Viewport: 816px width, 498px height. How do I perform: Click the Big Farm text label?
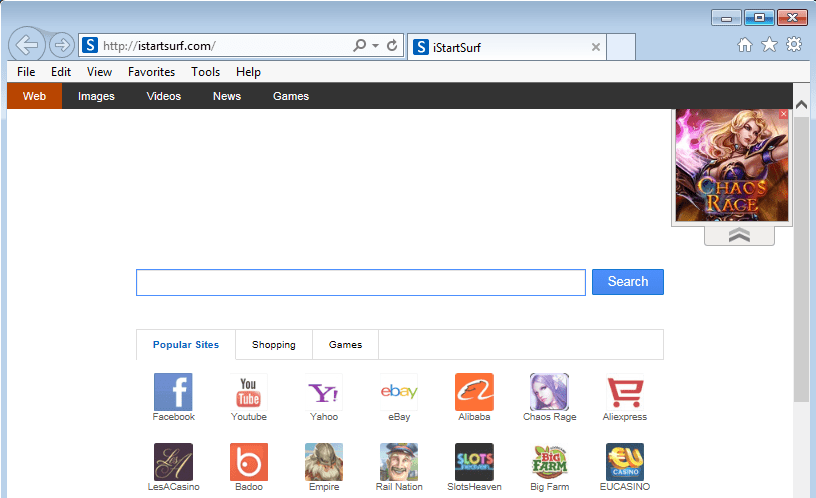click(550, 487)
